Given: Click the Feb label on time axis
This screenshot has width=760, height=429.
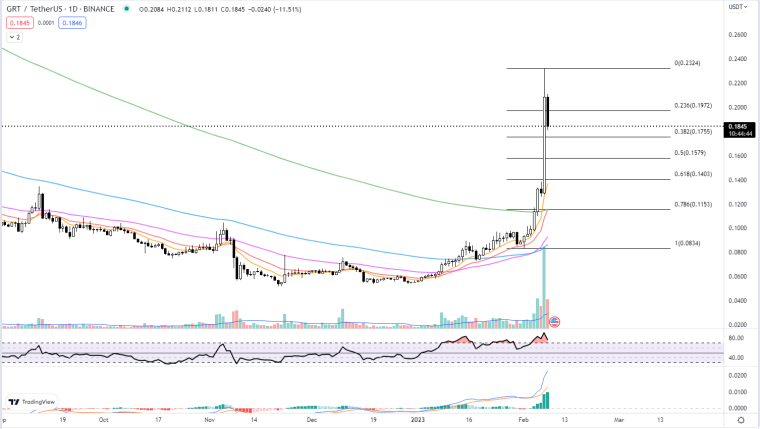Looking at the screenshot, I should [x=523, y=420].
